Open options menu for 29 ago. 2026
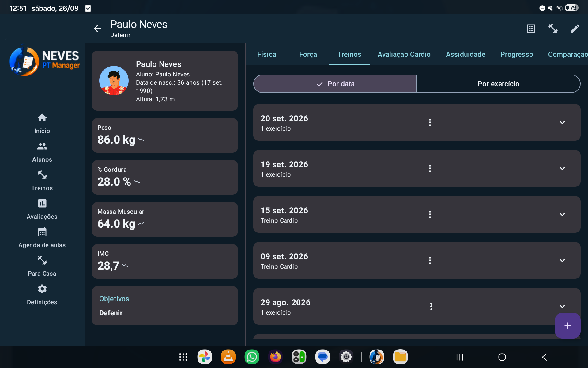This screenshot has height=368, width=588. tap(431, 306)
